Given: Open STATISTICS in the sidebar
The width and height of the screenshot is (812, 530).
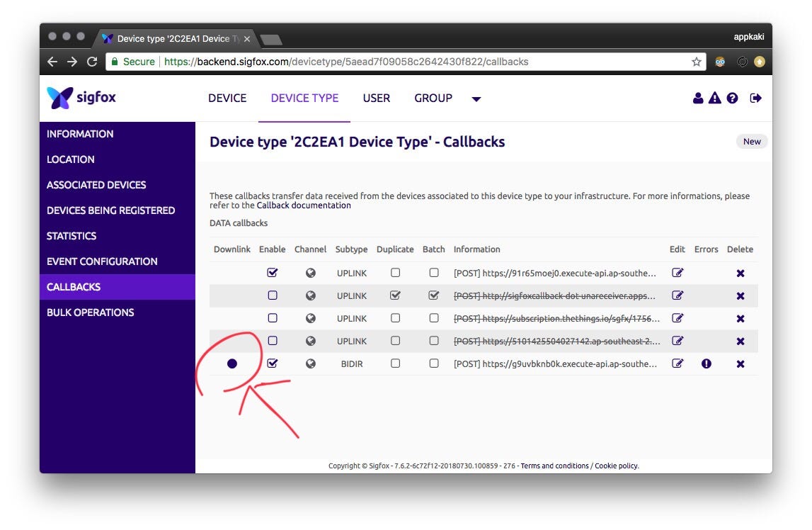Looking at the screenshot, I should click(118, 236).
